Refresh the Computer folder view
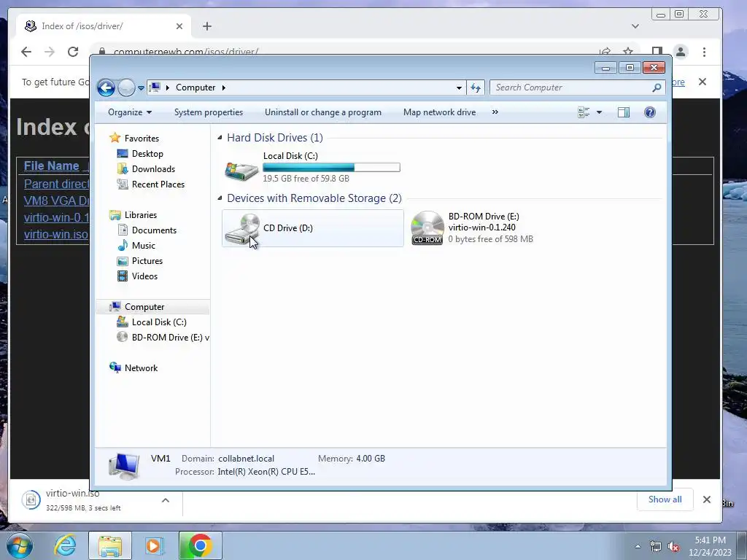 [x=476, y=87]
